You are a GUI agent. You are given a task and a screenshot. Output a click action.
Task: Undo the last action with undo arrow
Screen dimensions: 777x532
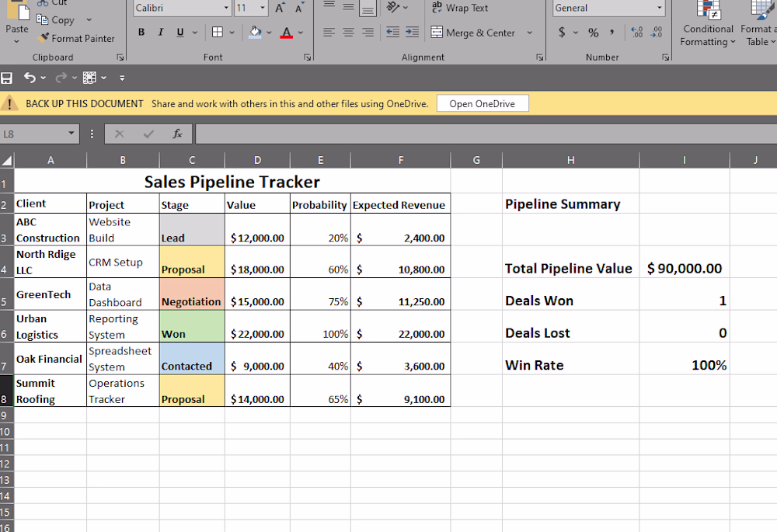pyautogui.click(x=30, y=78)
